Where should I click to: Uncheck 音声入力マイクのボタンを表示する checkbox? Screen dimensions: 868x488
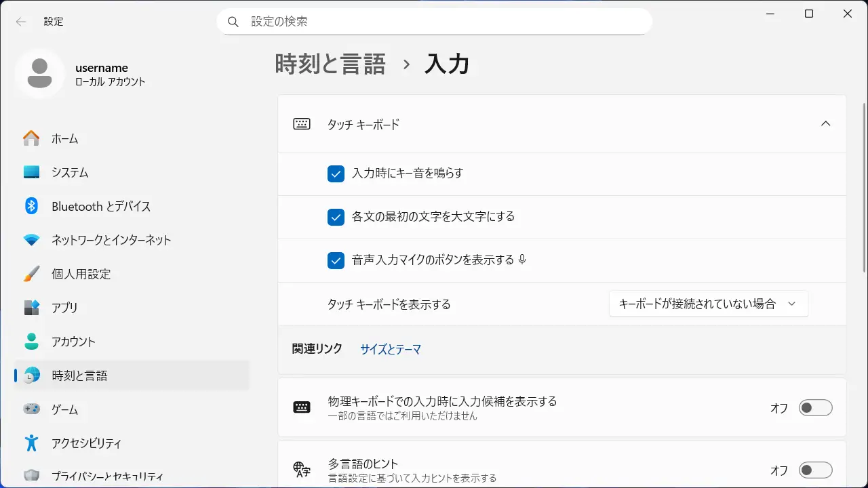click(x=336, y=260)
